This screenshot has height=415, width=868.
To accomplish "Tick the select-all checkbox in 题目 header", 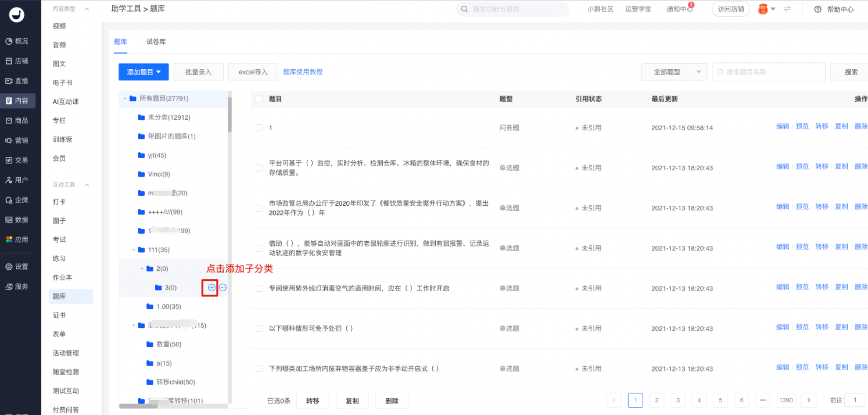I will click(x=259, y=99).
